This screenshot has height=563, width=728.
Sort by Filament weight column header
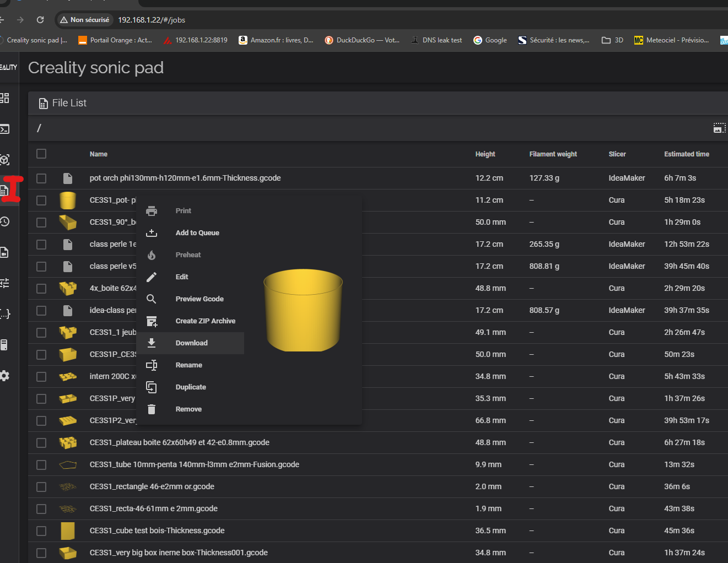(553, 154)
